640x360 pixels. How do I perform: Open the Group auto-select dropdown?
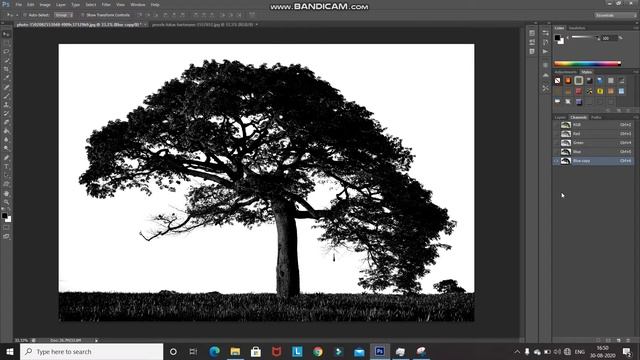pyautogui.click(x=64, y=15)
